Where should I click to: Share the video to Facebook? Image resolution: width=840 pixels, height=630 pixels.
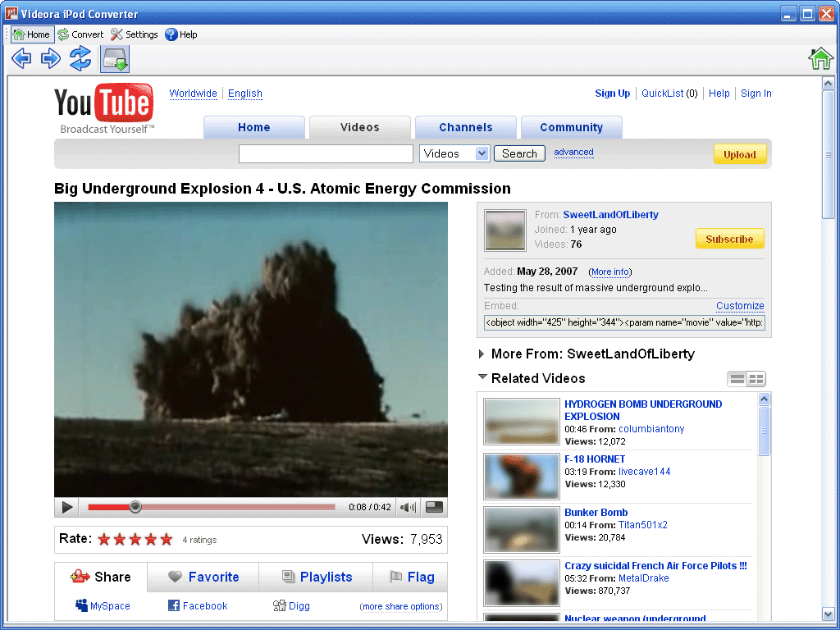pos(198,606)
